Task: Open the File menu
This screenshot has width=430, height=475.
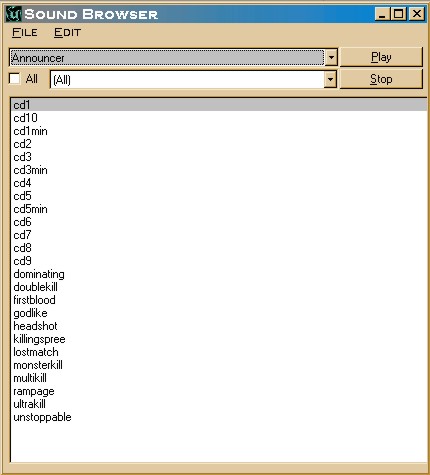Action: 25,33
